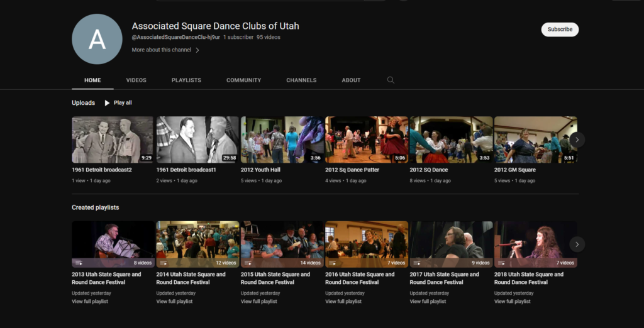Click the title 1961 Detroit broadcast1
The image size is (644, 328).
[186, 170]
